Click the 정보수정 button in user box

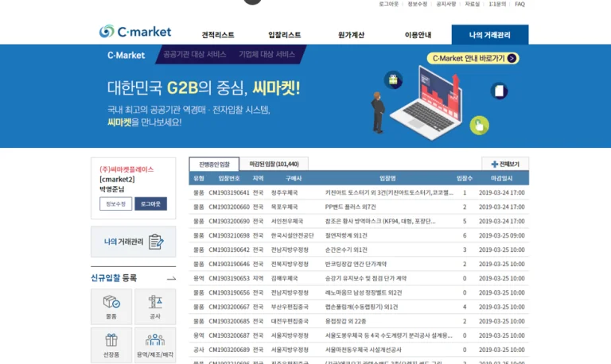pos(115,204)
